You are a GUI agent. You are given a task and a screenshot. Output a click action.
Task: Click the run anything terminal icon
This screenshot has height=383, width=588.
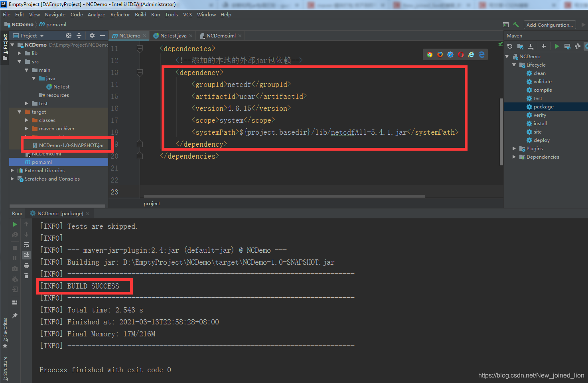(506, 25)
